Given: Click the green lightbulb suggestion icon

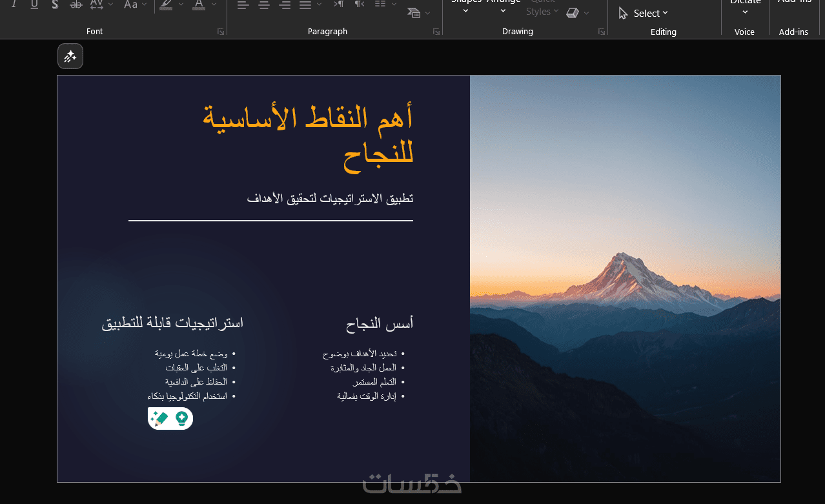Looking at the screenshot, I should click(x=181, y=419).
